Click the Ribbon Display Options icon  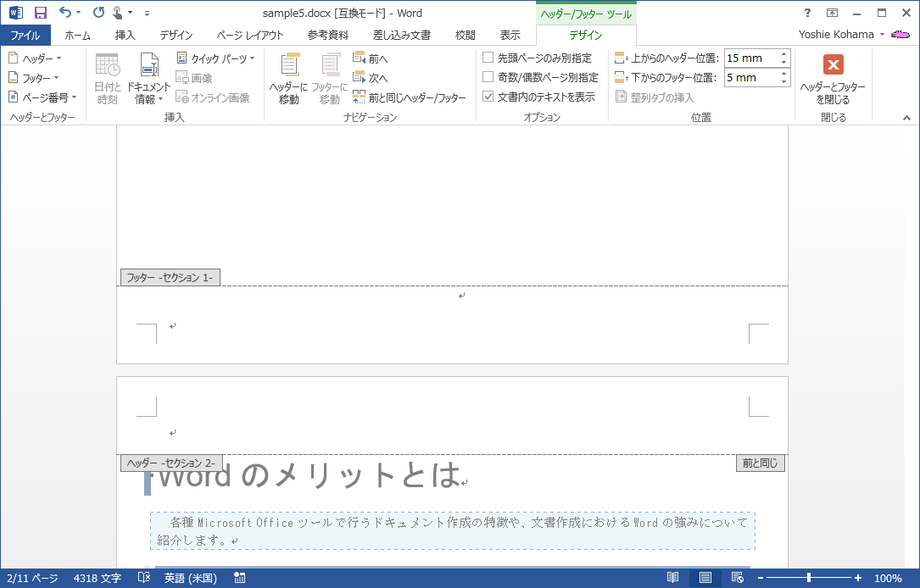coord(832,13)
